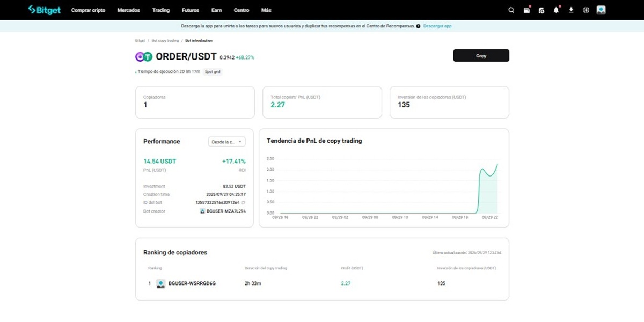This screenshot has width=644, height=322.
Task: Open the Comprar cripto menu
Action: click(x=88, y=10)
